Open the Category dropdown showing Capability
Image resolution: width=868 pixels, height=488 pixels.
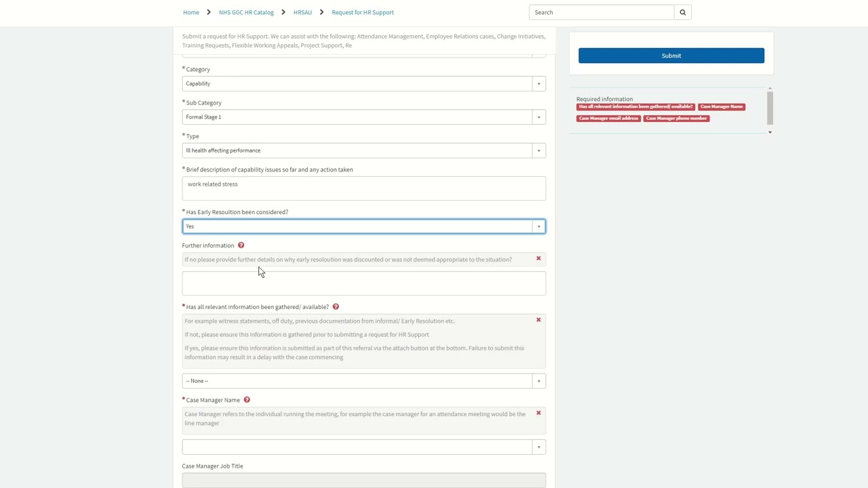(363, 83)
